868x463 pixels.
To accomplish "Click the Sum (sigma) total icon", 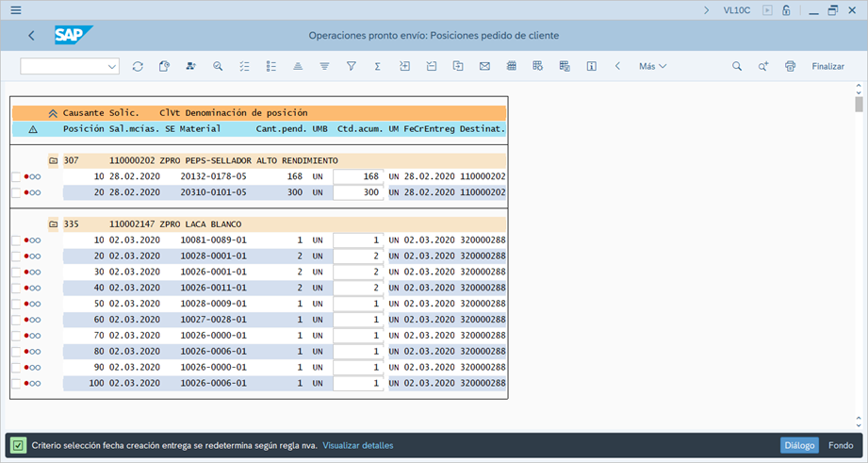I will pyautogui.click(x=377, y=66).
